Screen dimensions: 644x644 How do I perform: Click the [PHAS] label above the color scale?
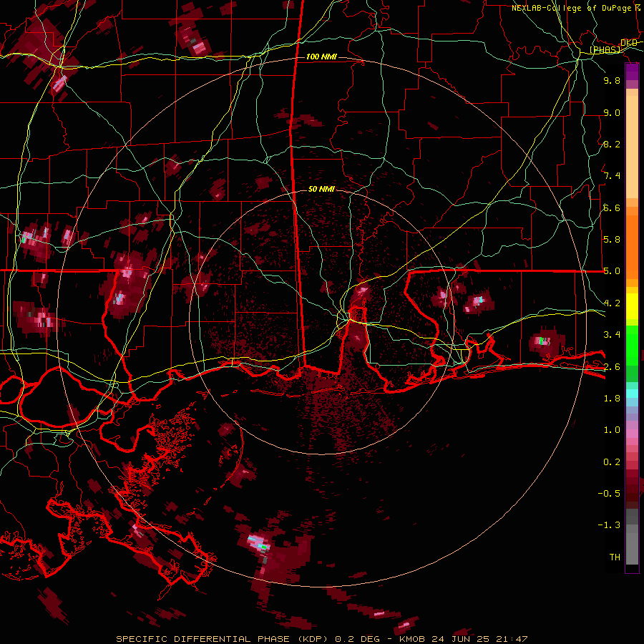(x=605, y=49)
